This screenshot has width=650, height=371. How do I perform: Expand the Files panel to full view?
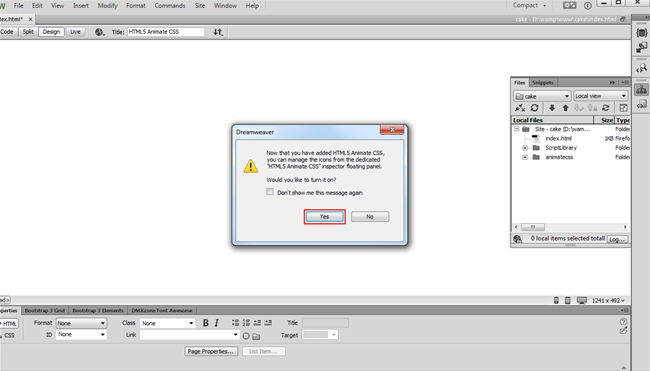click(623, 108)
